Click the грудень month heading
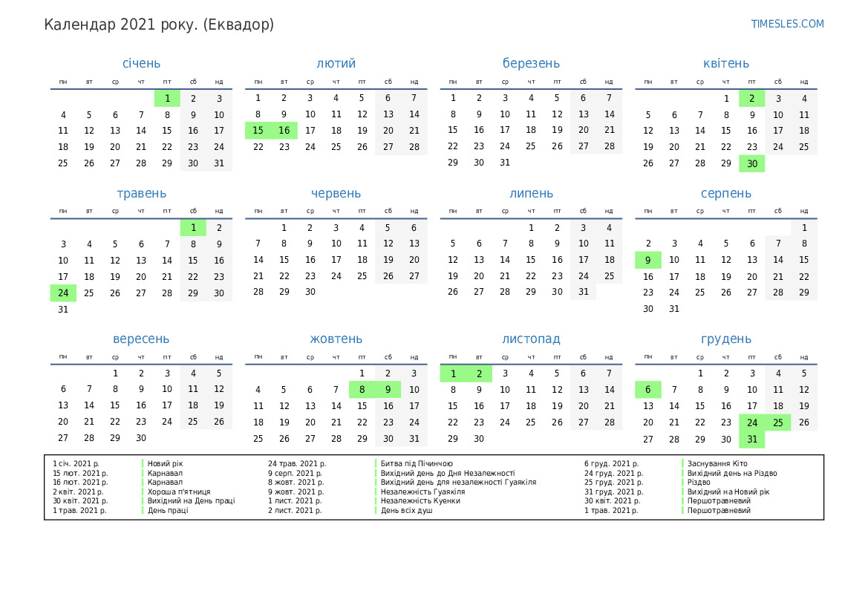Viewport: 868px width, 614px height. [725, 339]
